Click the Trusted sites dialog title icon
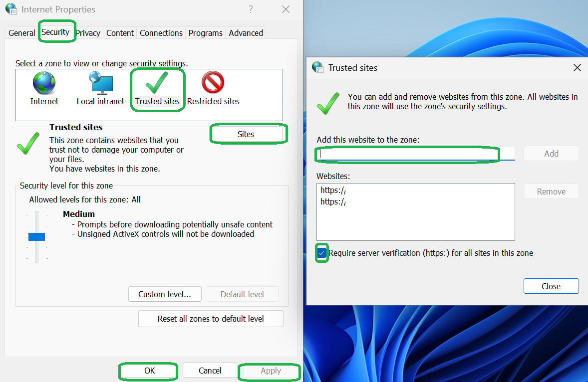This screenshot has height=382, width=588. pos(317,67)
